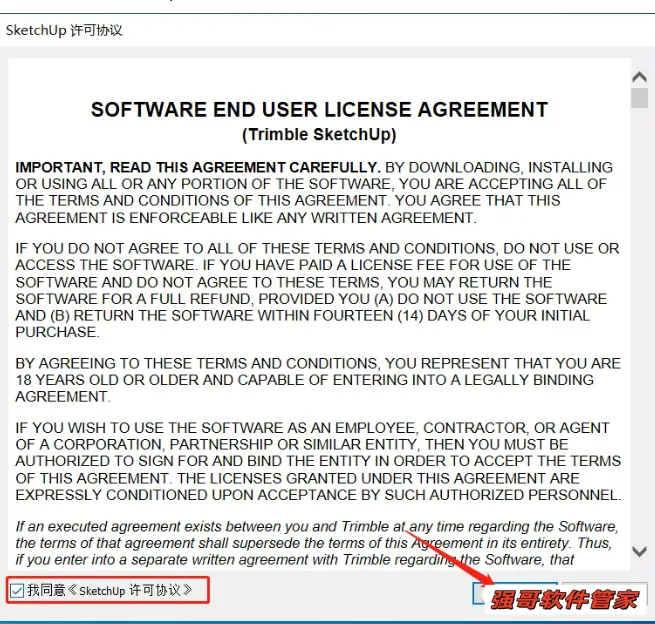
Task: Click the SketchUp 许可协议 dialog title
Action: (64, 30)
